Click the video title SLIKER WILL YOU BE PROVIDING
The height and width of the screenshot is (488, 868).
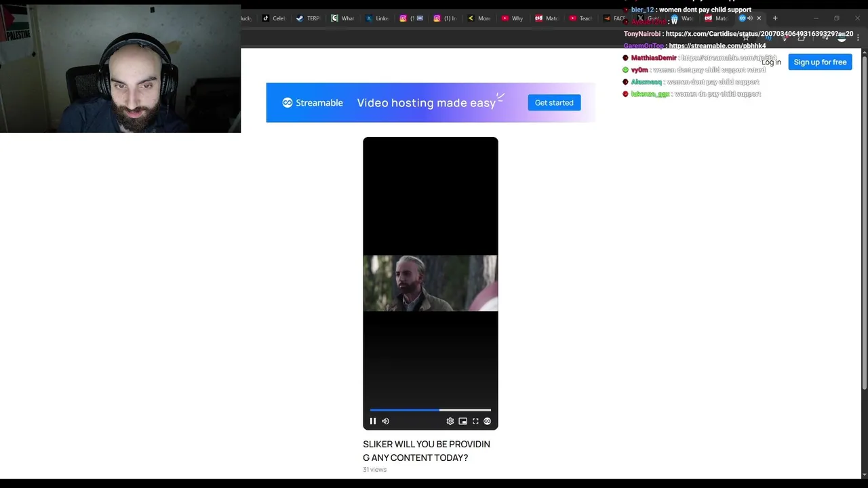[427, 451]
